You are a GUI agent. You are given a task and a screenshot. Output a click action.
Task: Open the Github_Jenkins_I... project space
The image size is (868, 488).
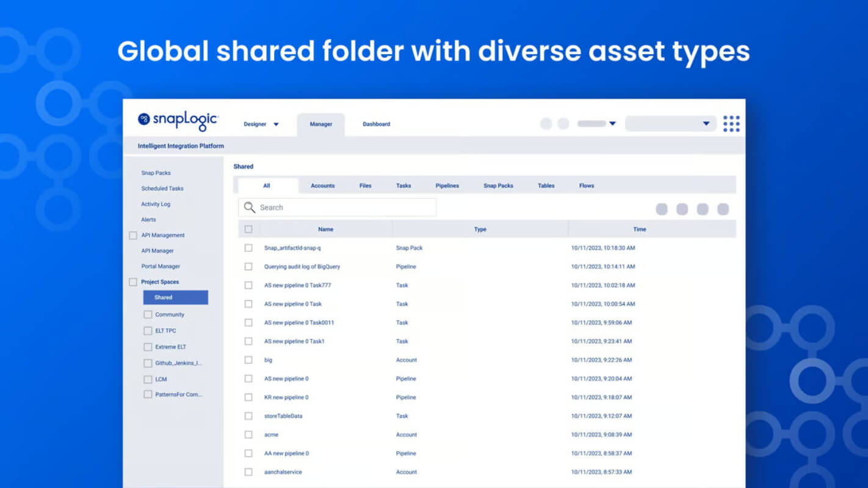click(x=179, y=363)
